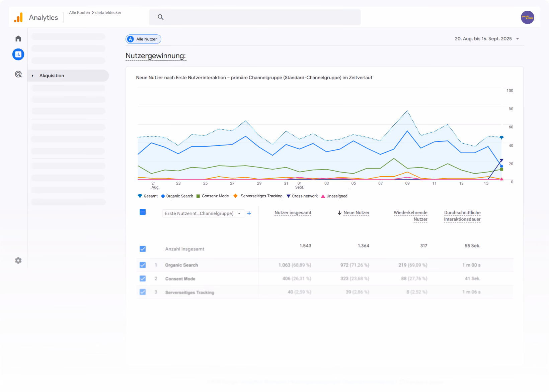This screenshot has width=549, height=392.
Task: Click the value 1.063 (68,89 %)
Action: coord(295,265)
